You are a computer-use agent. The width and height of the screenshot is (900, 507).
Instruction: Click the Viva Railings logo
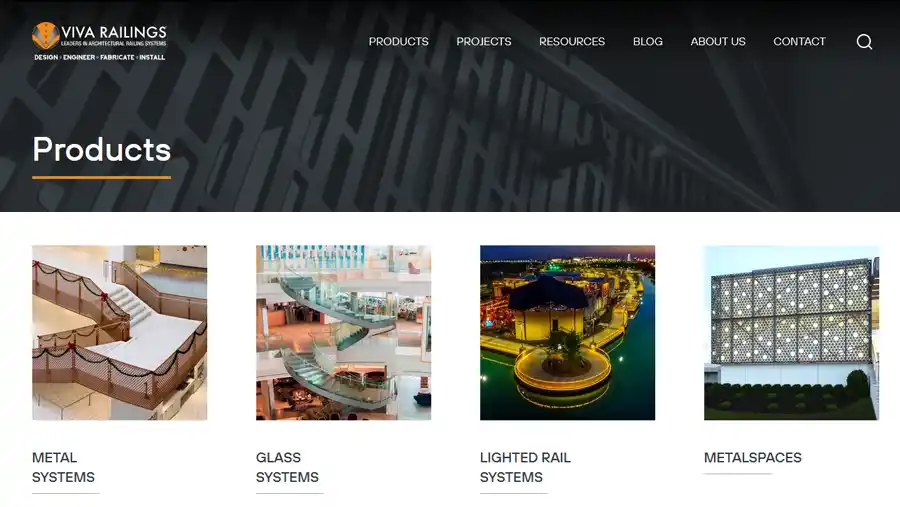pyautogui.click(x=99, y=41)
